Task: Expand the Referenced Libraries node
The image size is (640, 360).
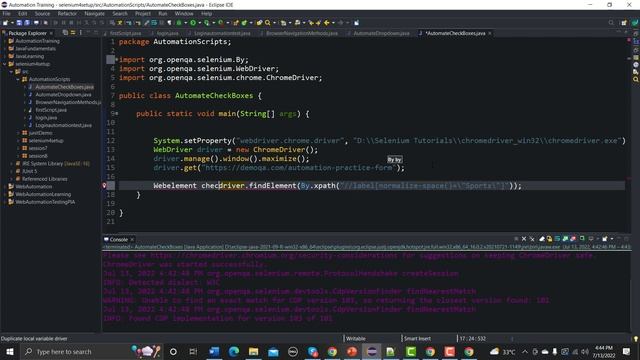Action: click(11, 179)
